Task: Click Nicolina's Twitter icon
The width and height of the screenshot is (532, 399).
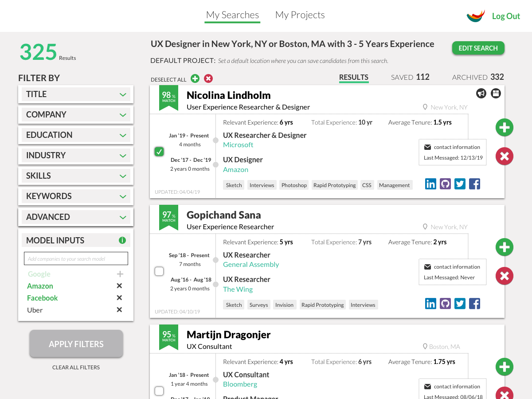Action: click(460, 184)
